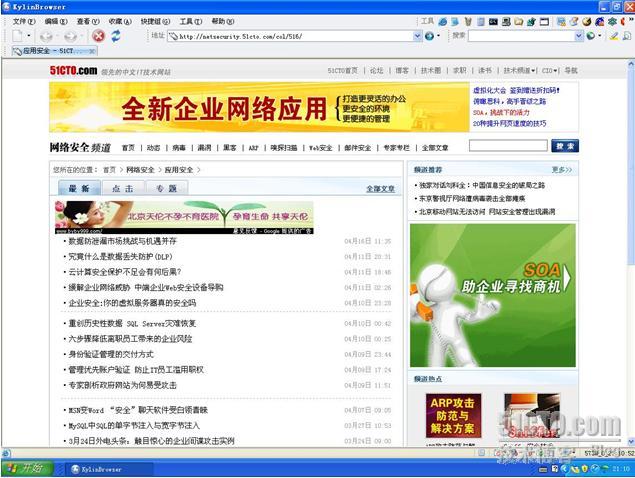Open the search engine selector dropdown arrow
This screenshot has width=635, height=478.
click(x=600, y=36)
